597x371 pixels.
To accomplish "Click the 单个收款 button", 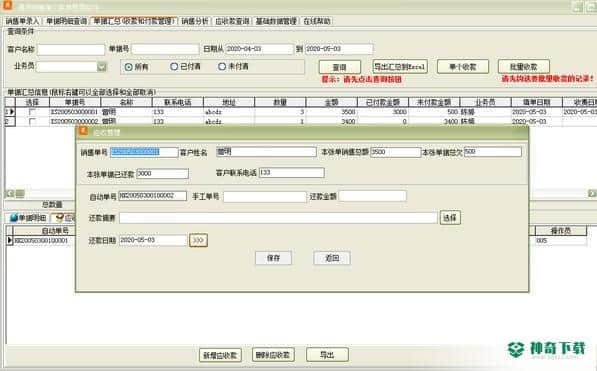I will (x=463, y=67).
